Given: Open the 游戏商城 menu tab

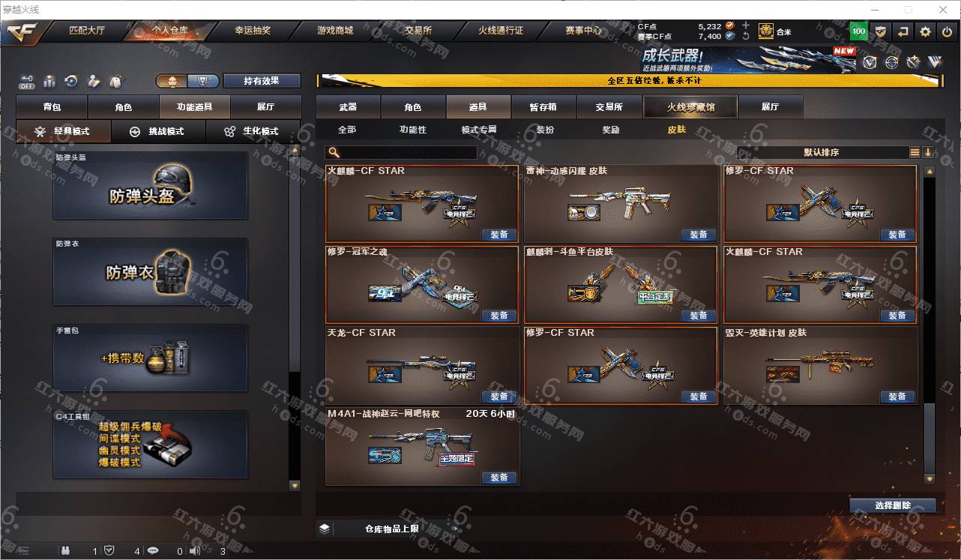Looking at the screenshot, I should [x=334, y=31].
